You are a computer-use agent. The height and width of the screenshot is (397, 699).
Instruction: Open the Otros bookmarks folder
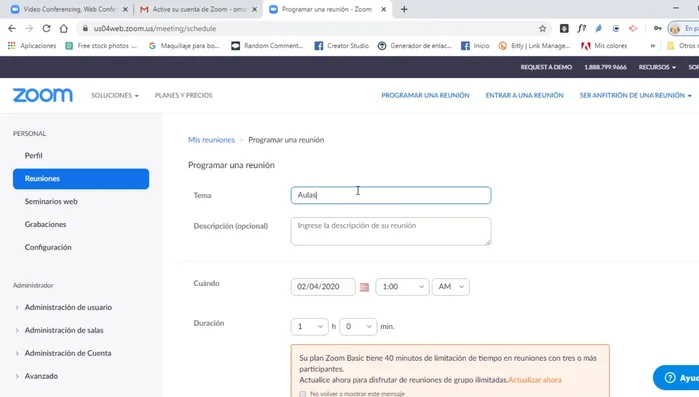[x=682, y=46]
